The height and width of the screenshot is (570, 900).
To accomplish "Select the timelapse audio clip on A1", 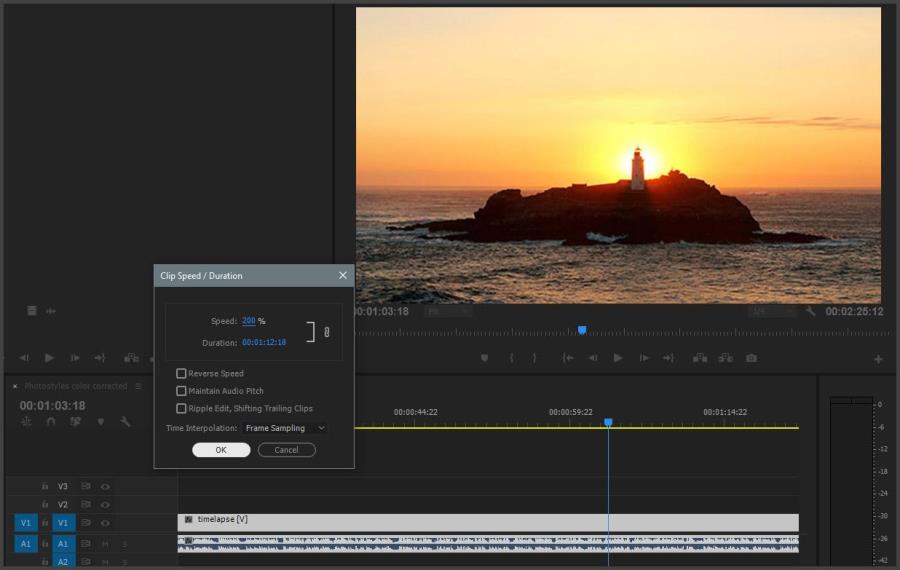I will pyautogui.click(x=488, y=544).
